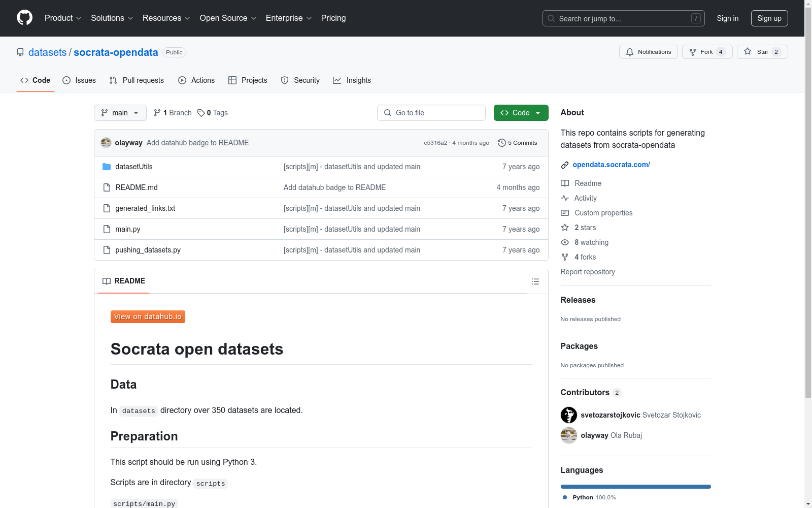Select the star icon next to 2 stars
Screen dimensions: 812x508
tap(565, 228)
